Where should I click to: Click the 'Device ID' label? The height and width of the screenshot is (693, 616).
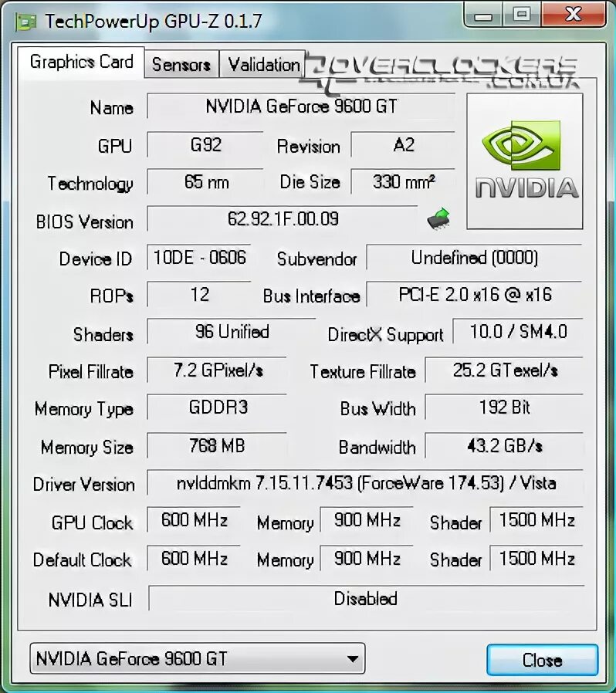pos(96,259)
